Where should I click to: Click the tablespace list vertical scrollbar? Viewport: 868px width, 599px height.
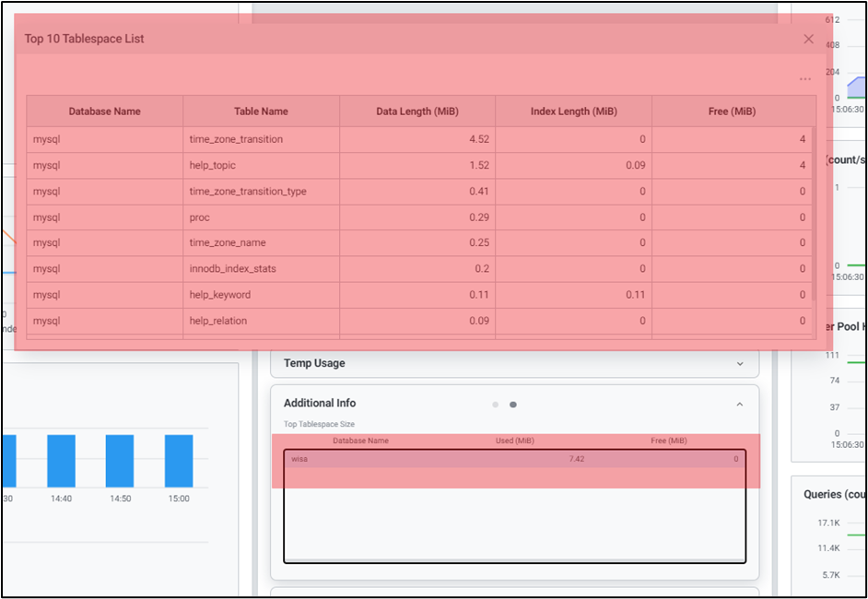(812, 212)
